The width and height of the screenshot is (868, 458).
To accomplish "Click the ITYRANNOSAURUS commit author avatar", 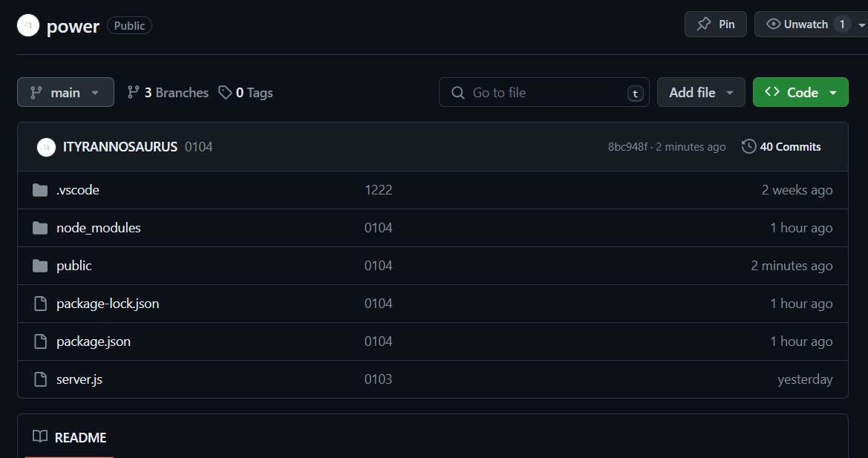I will coord(46,147).
